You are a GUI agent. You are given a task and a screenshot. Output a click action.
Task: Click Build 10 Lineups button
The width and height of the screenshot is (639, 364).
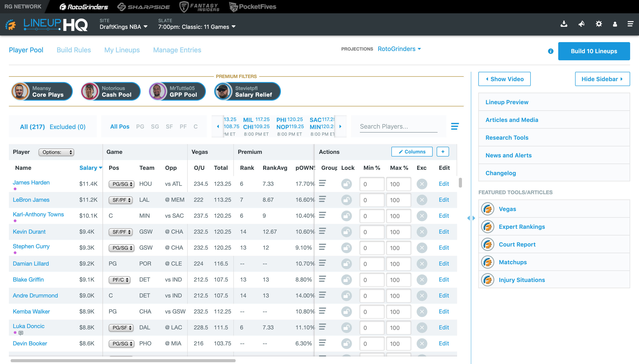[594, 51]
